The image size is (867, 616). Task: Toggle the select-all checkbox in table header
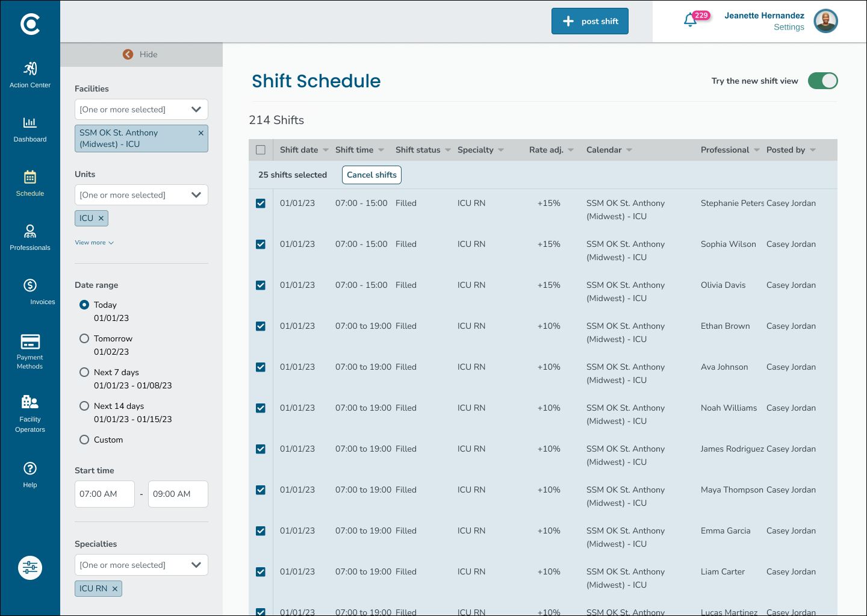pos(261,150)
